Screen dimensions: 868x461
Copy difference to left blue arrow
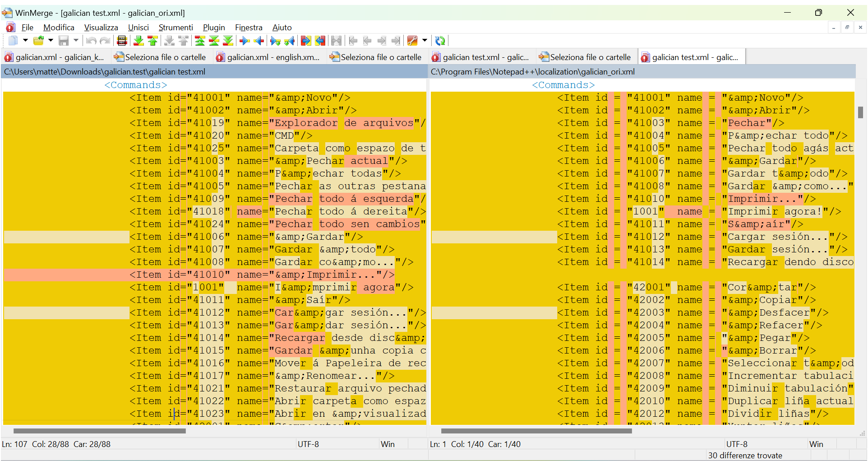pos(259,41)
